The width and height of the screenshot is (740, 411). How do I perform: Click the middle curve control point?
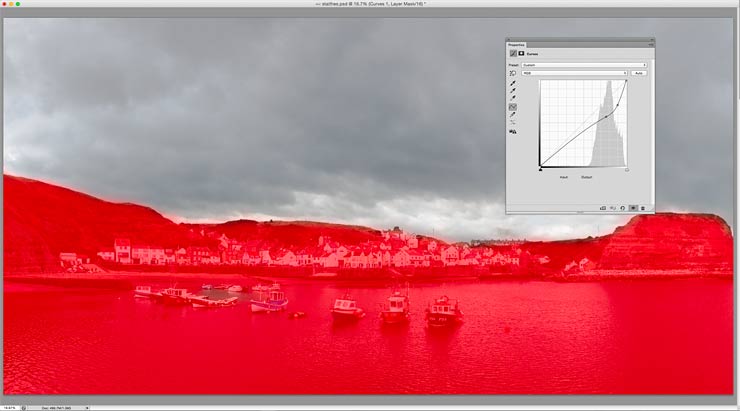coord(606,117)
